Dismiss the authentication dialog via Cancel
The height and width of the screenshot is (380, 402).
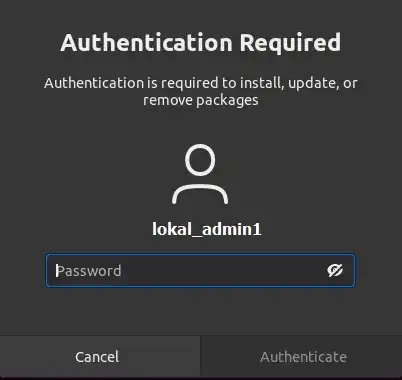click(x=100, y=357)
